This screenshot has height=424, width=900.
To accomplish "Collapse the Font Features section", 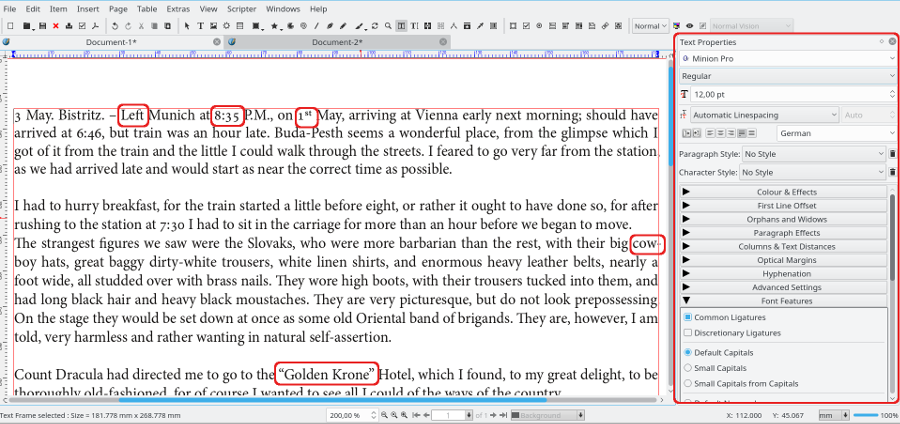I will click(783, 301).
